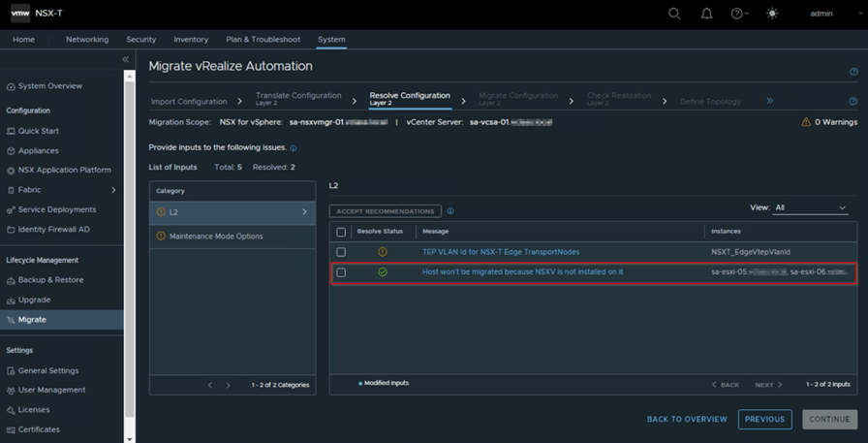Click the search magnifier icon in header
868x443 pixels.
point(674,14)
